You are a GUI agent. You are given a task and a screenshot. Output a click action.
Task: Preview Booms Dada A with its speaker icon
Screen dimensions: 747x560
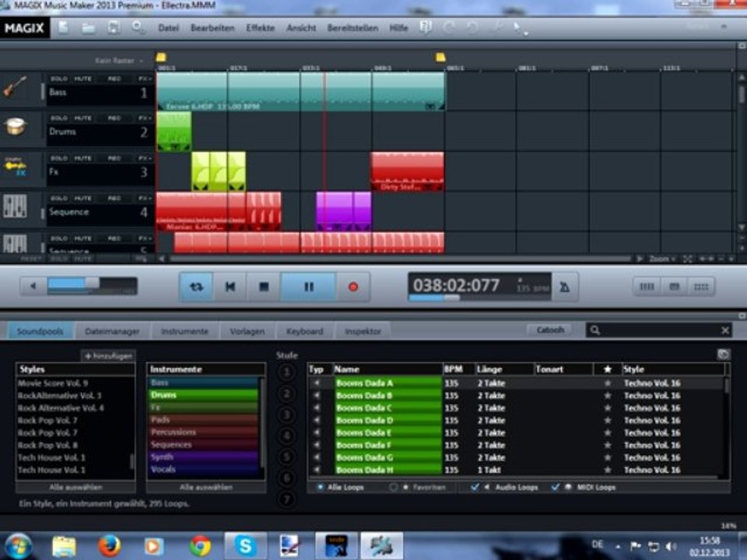point(317,383)
